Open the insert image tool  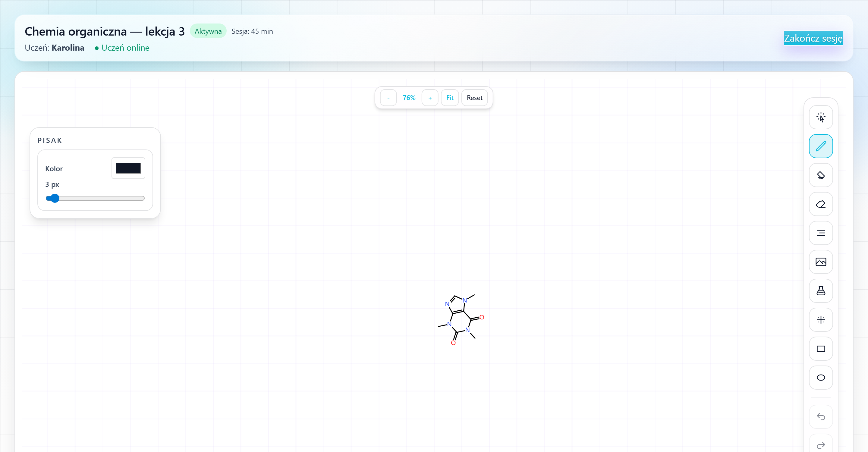(820, 262)
